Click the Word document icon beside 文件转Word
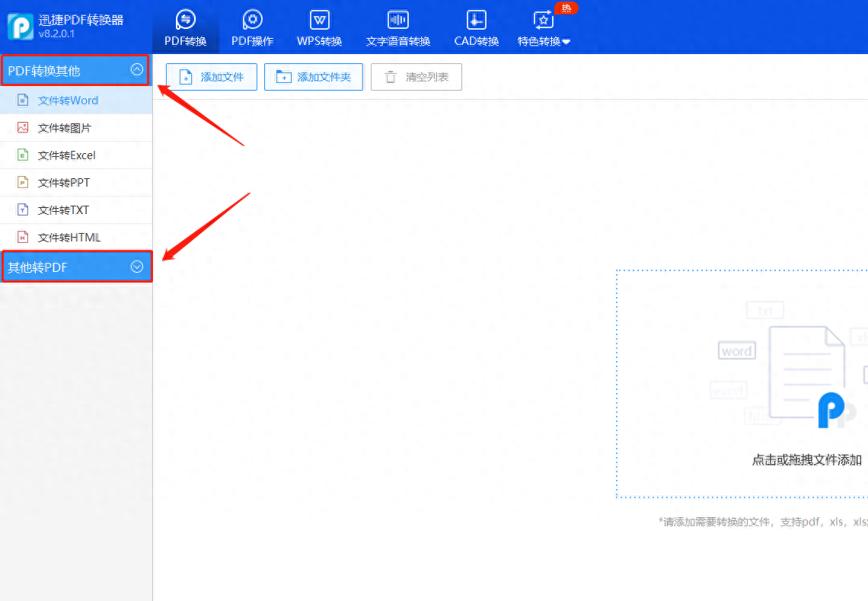 [x=23, y=100]
